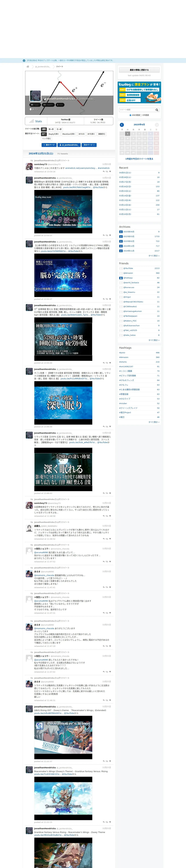Switch to the リンク含む filter
This screenshot has width=186, height=868.
(x=47, y=139)
